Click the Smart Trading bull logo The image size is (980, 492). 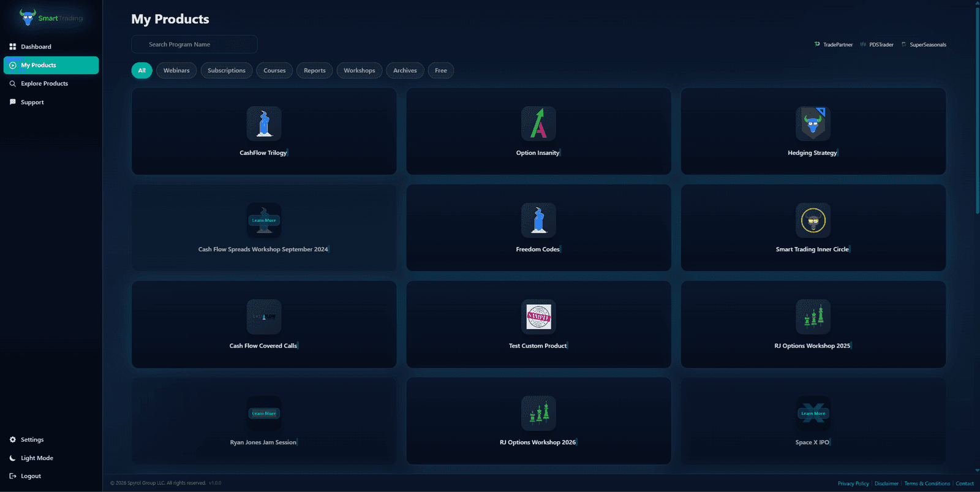[28, 17]
